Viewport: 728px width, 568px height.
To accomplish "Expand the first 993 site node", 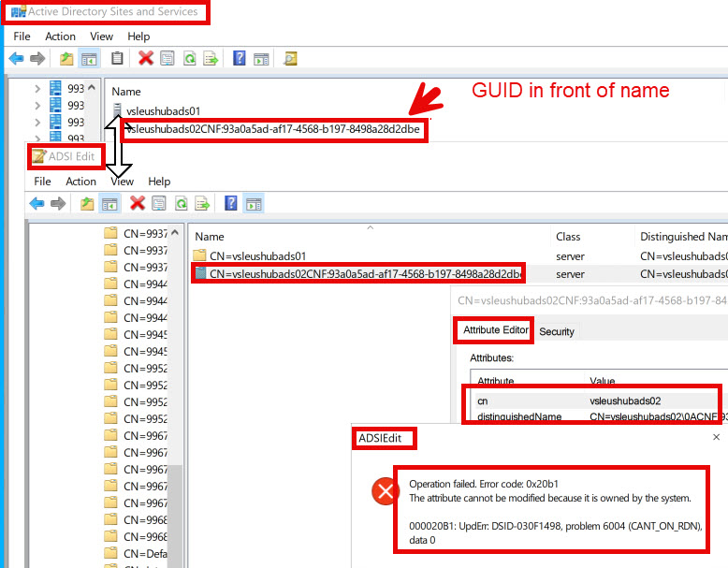I will pyautogui.click(x=37, y=88).
